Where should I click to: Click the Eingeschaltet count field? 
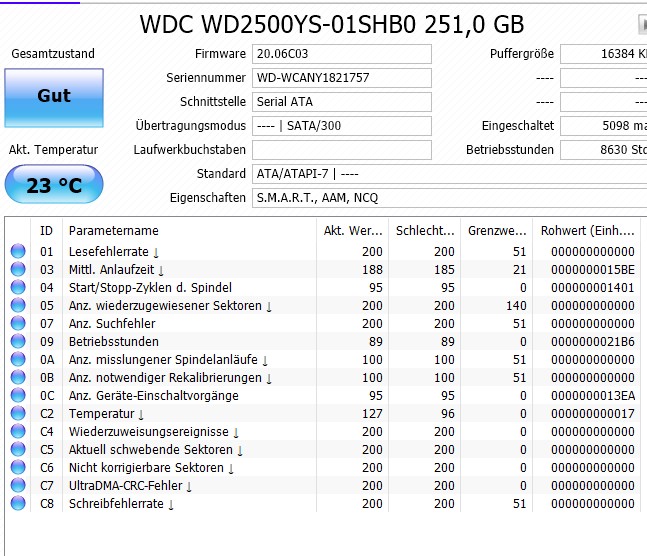click(x=604, y=126)
